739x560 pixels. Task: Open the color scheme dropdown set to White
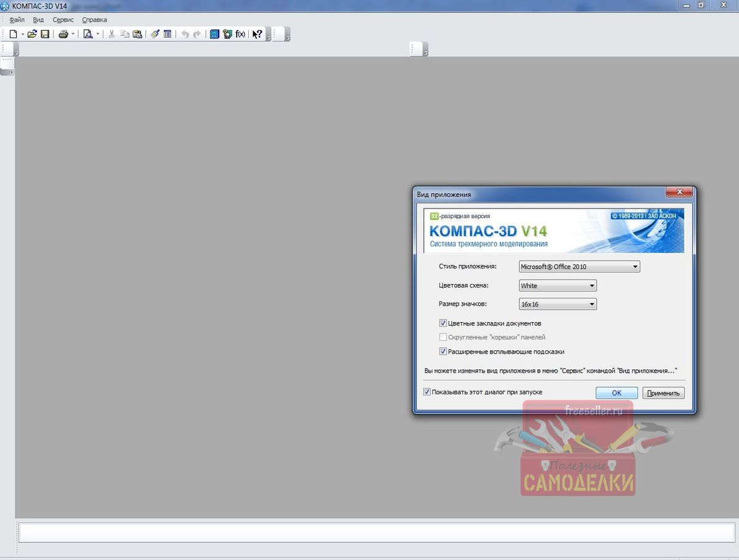point(558,286)
